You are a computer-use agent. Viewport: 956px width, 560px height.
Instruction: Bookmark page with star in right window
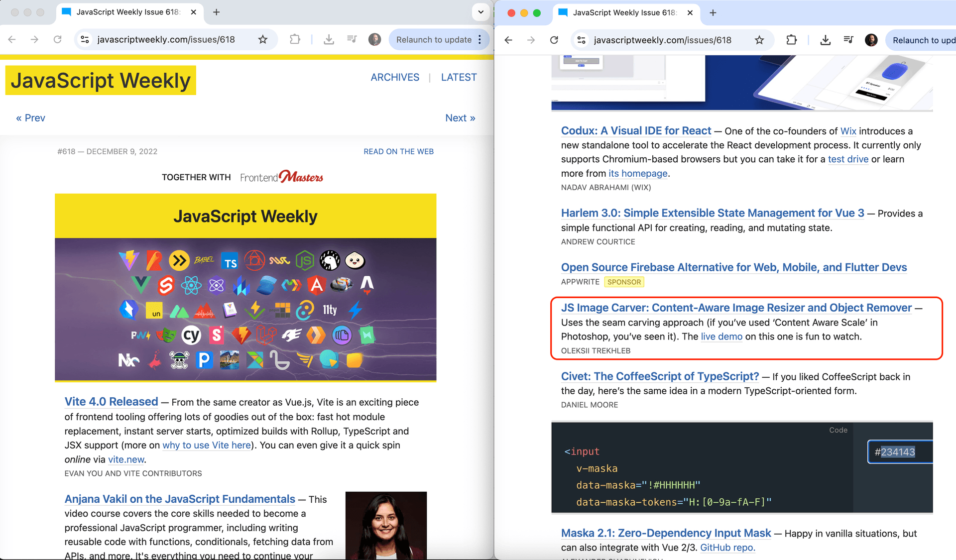tap(759, 40)
